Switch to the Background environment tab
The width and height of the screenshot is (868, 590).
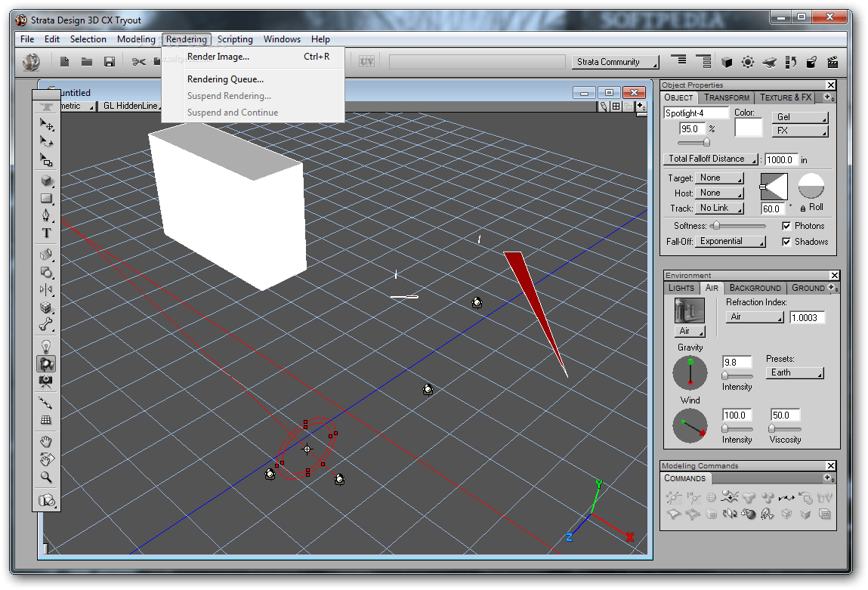(x=755, y=288)
